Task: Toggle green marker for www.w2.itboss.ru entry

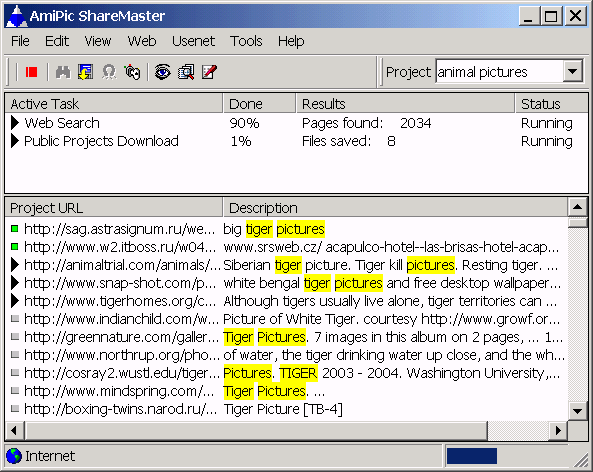Action: click(x=15, y=247)
